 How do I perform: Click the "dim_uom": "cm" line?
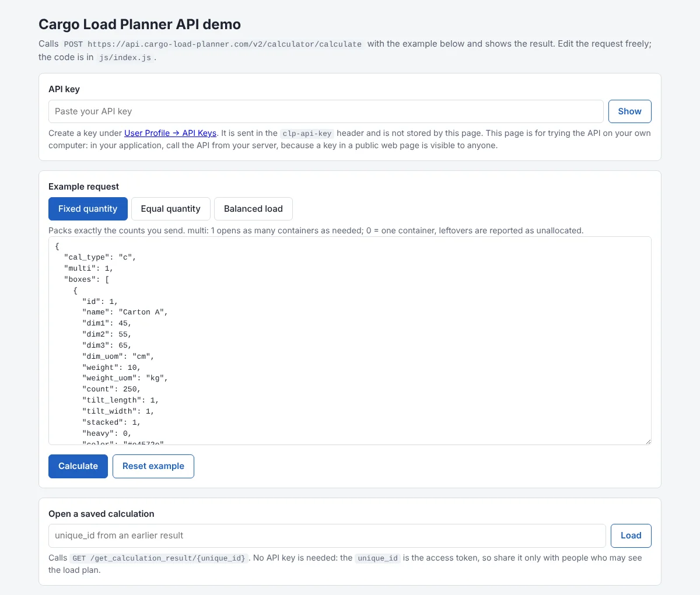tap(118, 356)
